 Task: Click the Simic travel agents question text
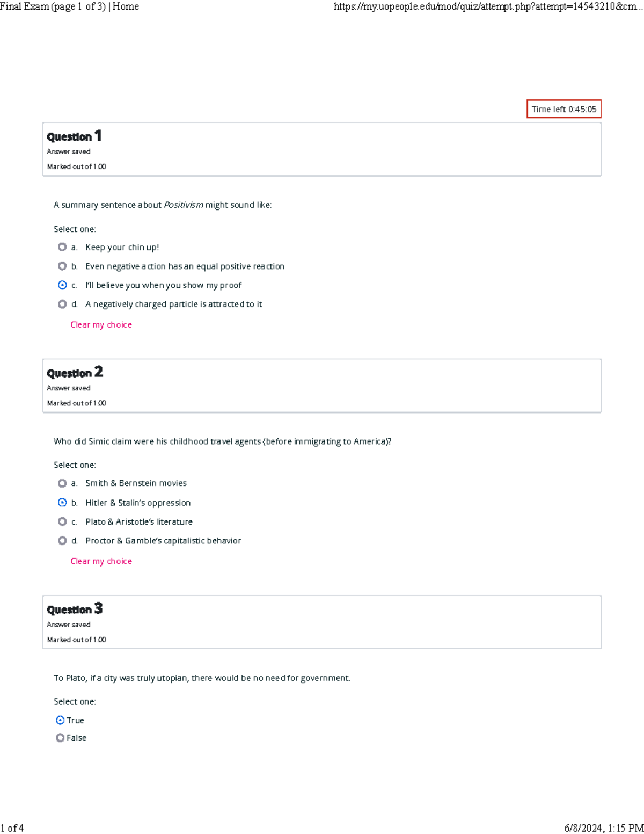point(222,441)
